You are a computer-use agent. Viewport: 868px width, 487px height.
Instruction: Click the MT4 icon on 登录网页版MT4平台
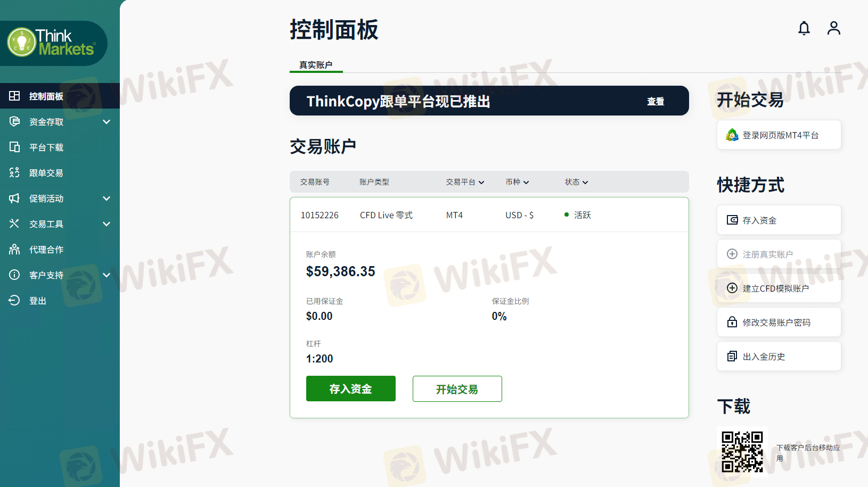pyautogui.click(x=732, y=135)
